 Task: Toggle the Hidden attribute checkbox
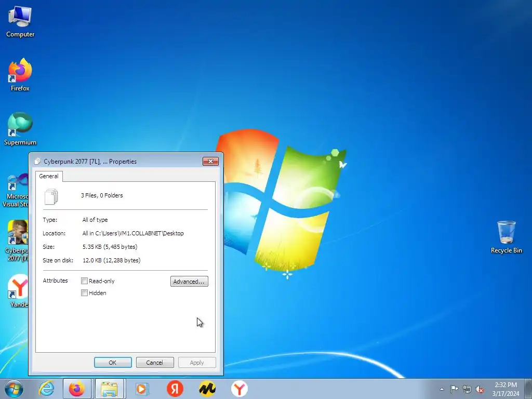(85, 293)
